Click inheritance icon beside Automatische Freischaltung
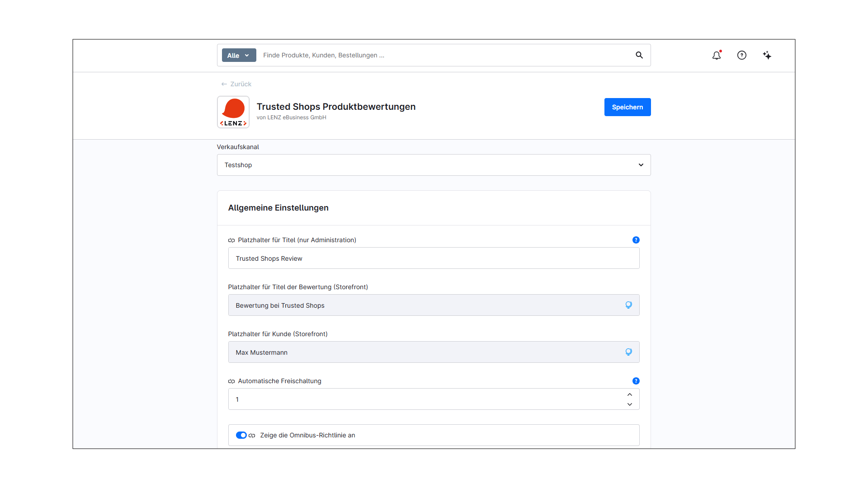The width and height of the screenshot is (868, 488). [x=231, y=381]
